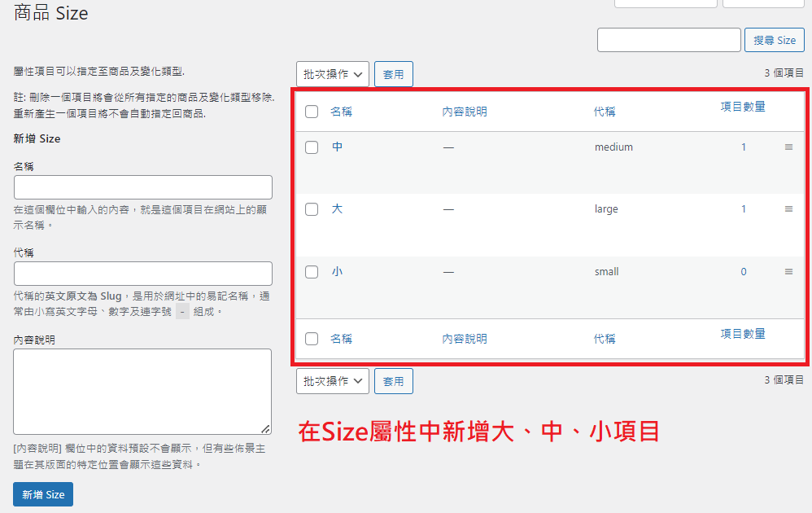Click into the 內容說明 textarea
Screen dimensions: 812x513
(143, 392)
